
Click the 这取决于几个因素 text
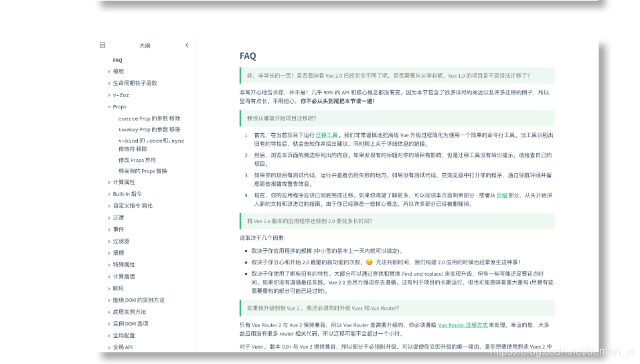[x=262, y=238]
